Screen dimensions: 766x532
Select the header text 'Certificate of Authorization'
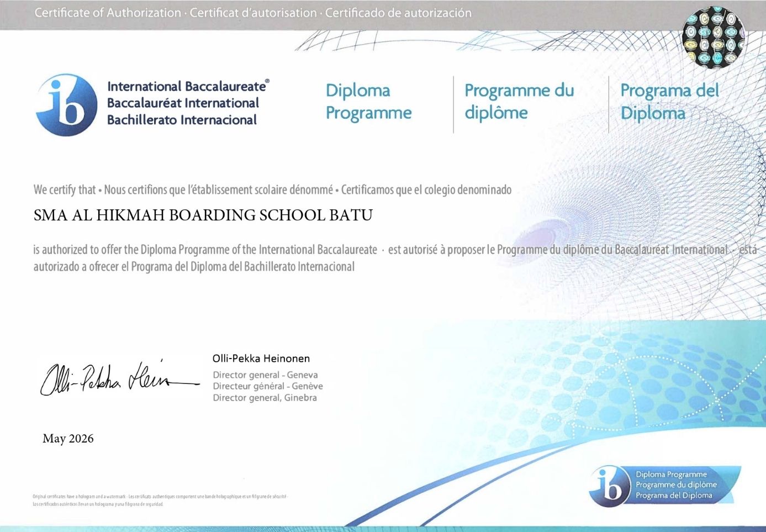(x=108, y=13)
